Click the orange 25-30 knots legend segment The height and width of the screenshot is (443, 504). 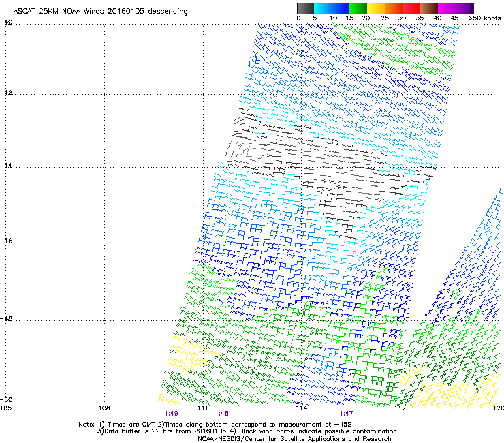click(x=394, y=8)
